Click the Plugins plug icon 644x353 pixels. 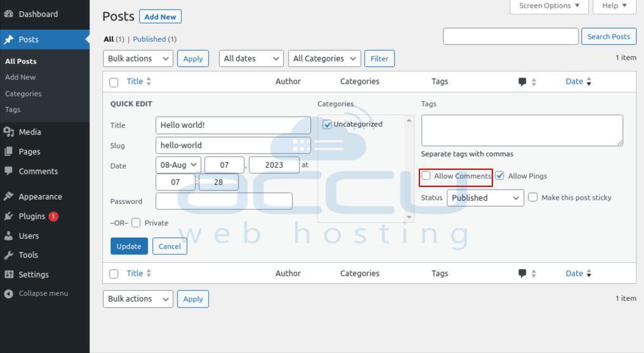click(x=9, y=216)
